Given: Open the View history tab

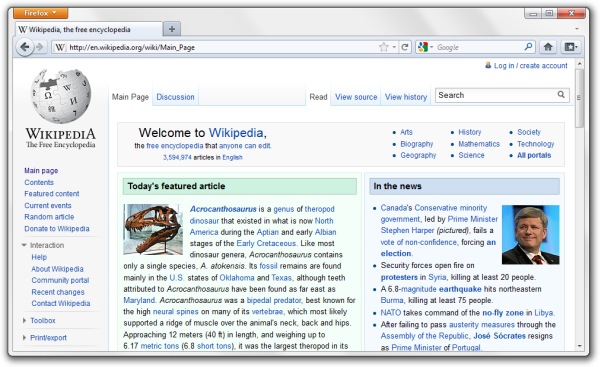Looking at the screenshot, I should pyautogui.click(x=406, y=97).
